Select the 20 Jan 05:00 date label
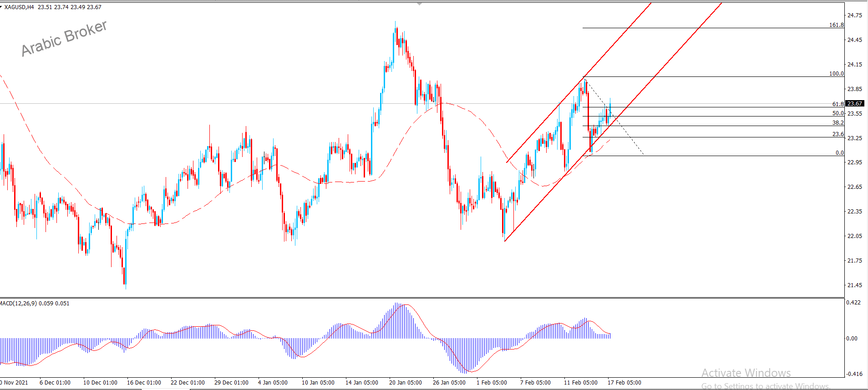 [x=406, y=383]
